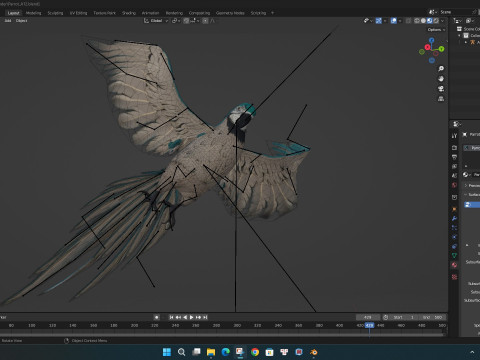
Task: Jump to the last frame
Action: pos(205,317)
